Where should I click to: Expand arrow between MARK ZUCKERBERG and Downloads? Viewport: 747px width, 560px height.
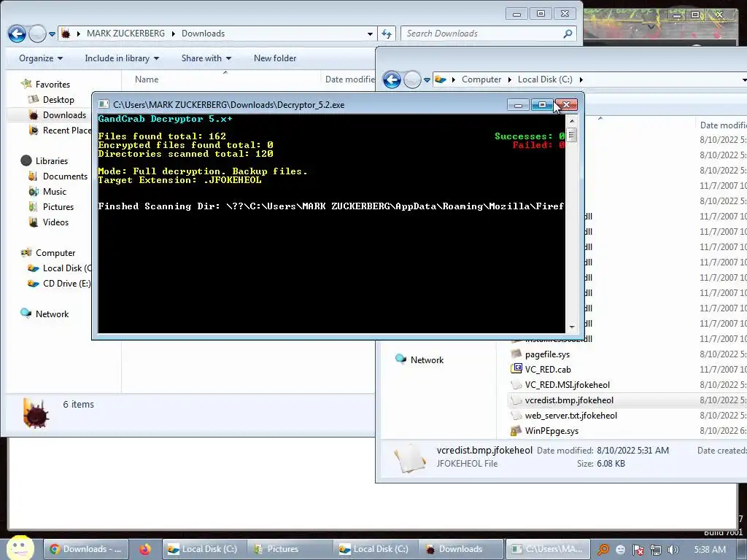coord(173,34)
